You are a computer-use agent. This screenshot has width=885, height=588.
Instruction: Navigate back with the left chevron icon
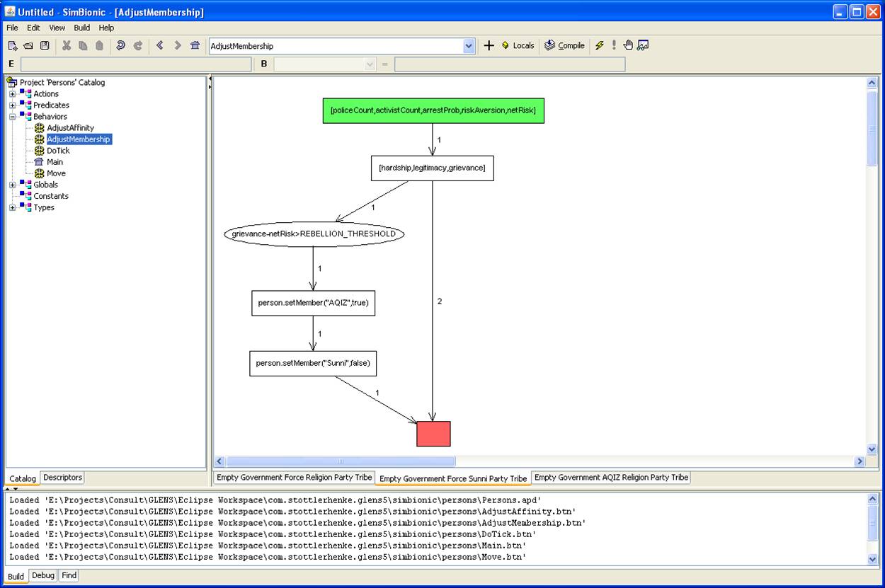pyautogui.click(x=159, y=45)
